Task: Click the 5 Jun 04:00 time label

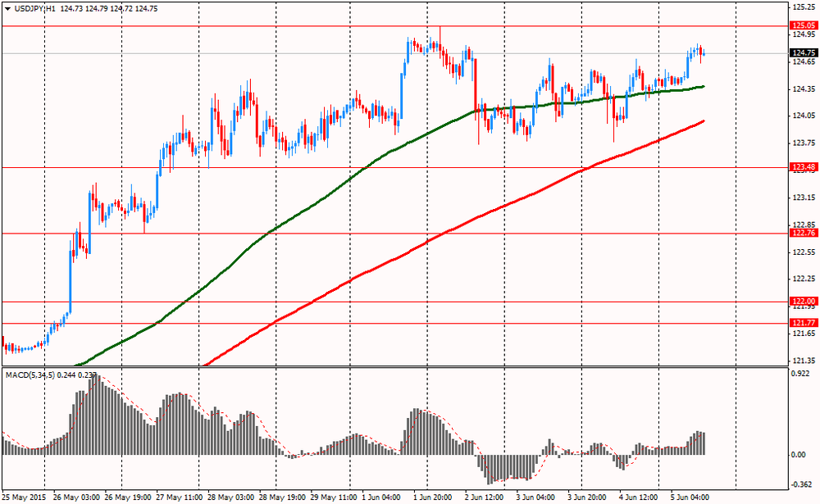Action: (690, 497)
